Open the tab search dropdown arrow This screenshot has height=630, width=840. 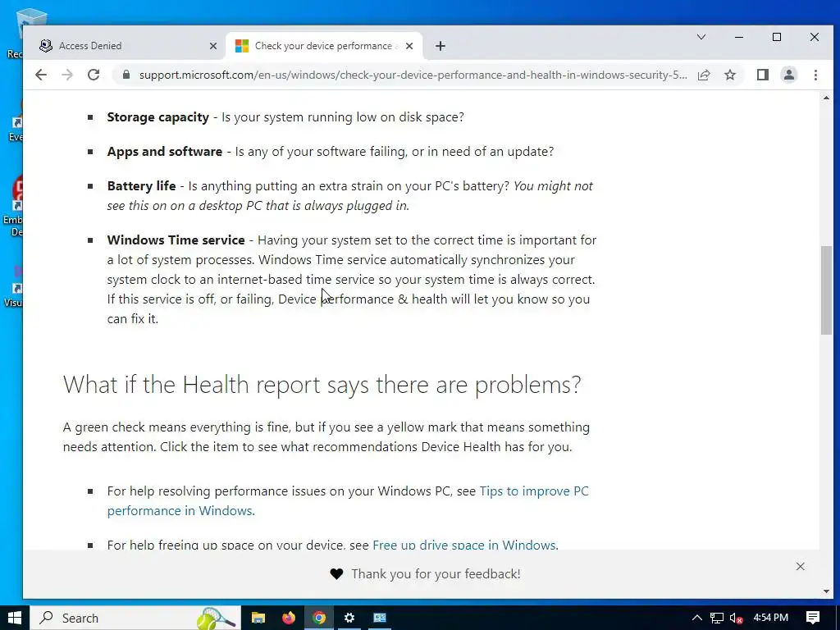[701, 37]
